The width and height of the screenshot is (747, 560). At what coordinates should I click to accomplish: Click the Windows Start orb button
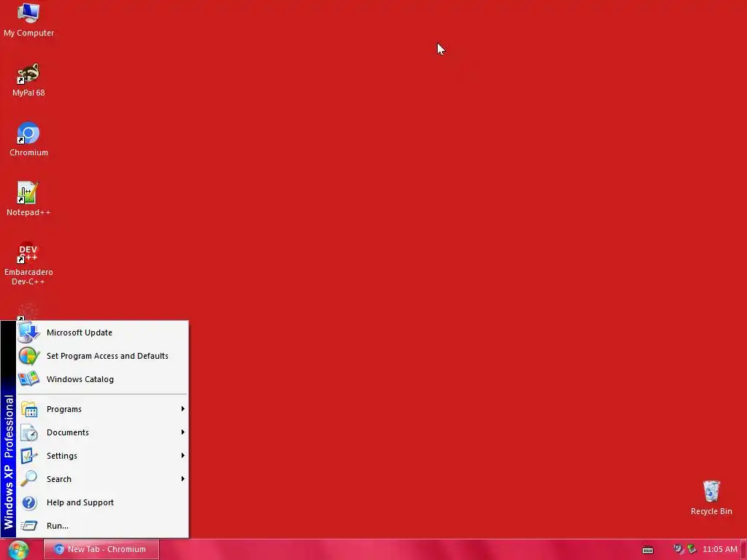[x=18, y=550]
